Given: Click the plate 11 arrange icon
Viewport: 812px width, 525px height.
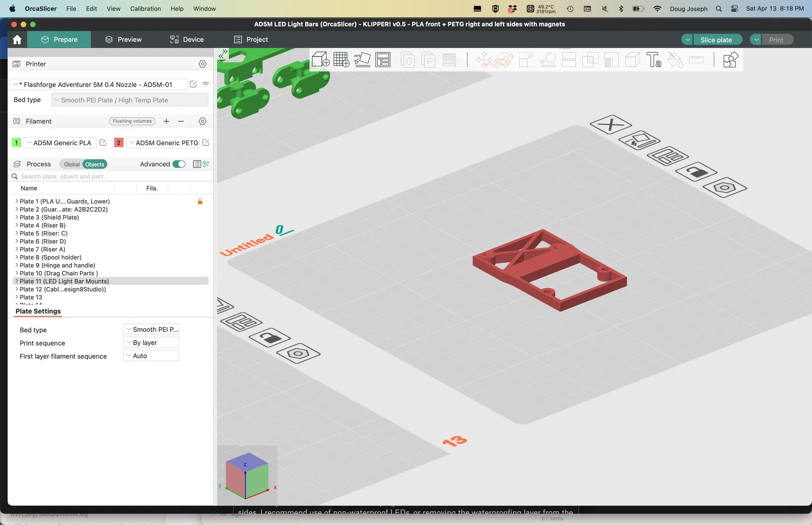Looking at the screenshot, I should 668,156.
